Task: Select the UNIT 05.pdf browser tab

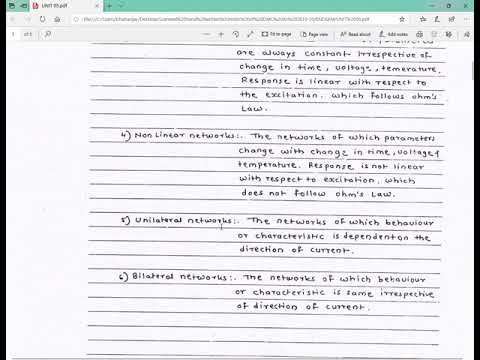Action: point(66,6)
